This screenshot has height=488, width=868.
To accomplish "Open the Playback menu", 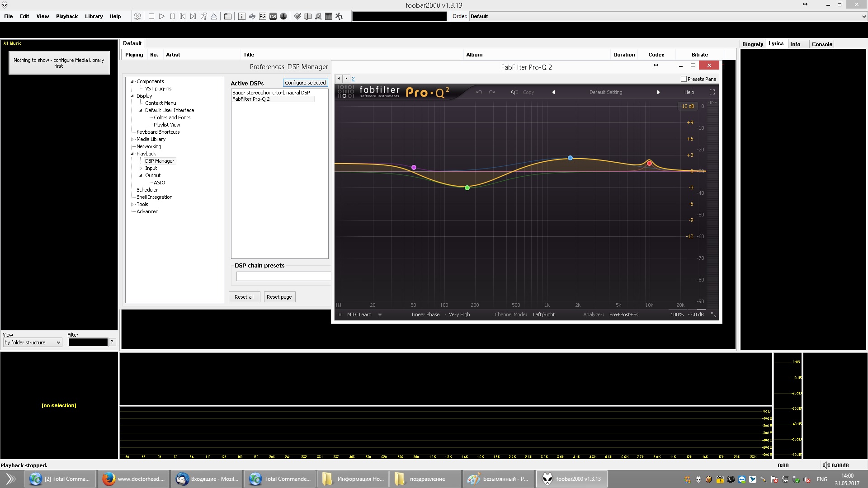I will (x=67, y=16).
